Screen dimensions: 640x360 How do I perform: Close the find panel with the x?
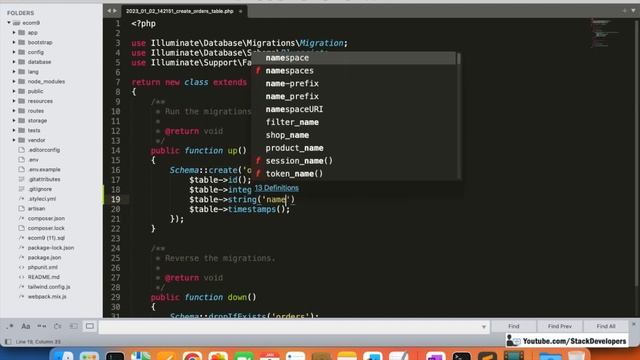tap(634, 324)
